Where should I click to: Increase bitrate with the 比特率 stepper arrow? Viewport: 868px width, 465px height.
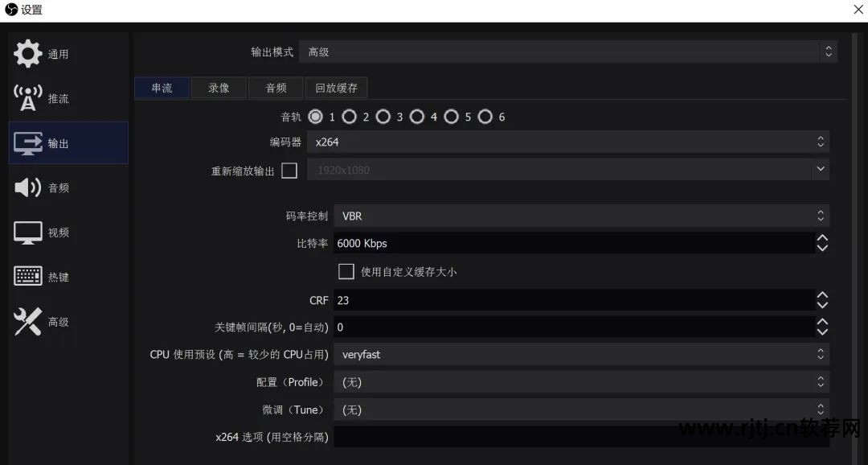(x=822, y=238)
